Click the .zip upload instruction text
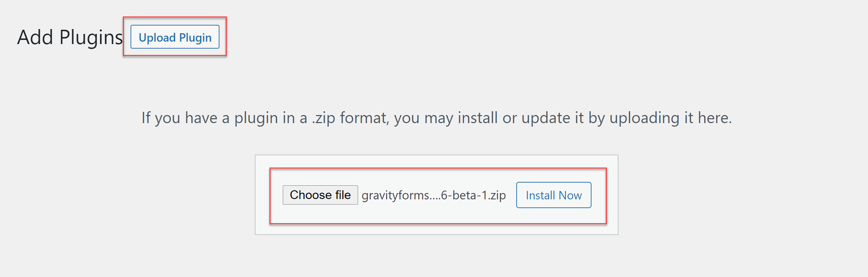 point(436,118)
